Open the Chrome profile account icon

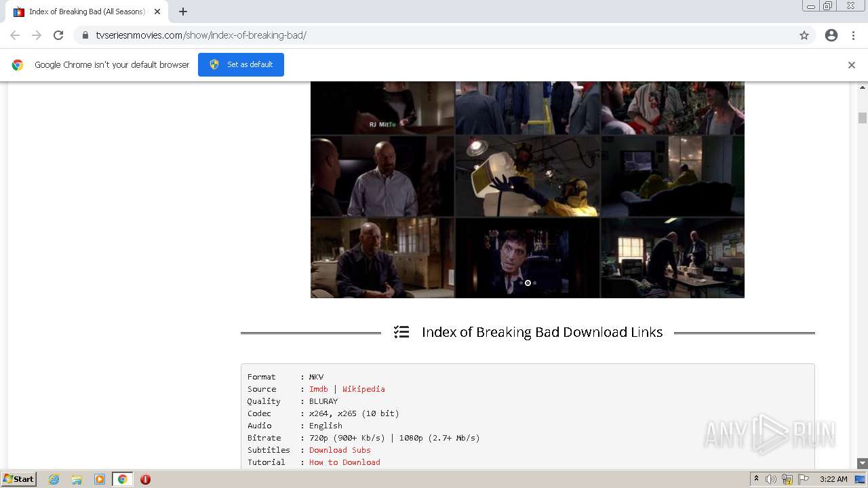pos(831,35)
